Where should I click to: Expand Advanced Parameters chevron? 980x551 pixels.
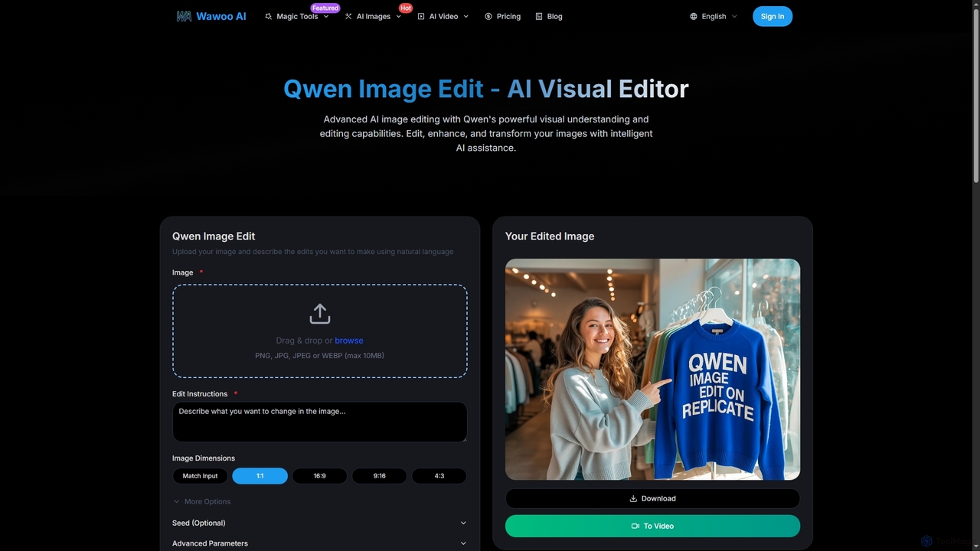(x=463, y=543)
